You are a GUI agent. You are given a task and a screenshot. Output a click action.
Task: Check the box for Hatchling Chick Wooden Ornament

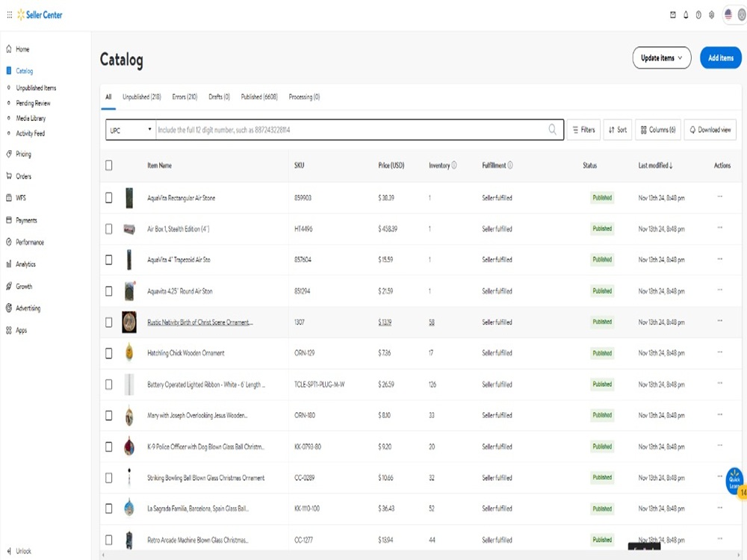pyautogui.click(x=108, y=353)
